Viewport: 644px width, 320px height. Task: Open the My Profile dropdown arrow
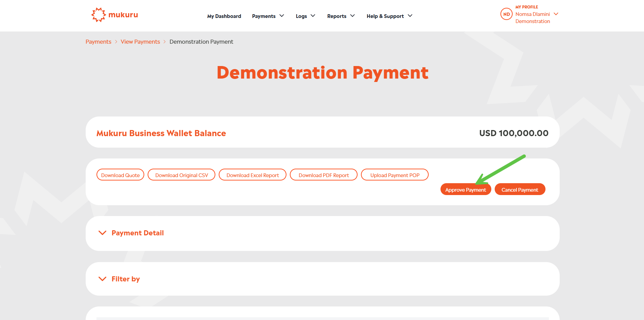click(x=556, y=14)
